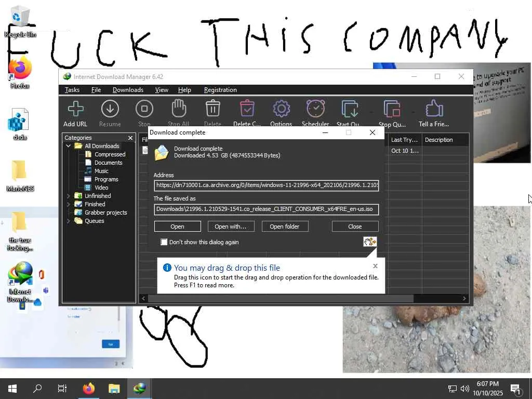Click the Address URL field
This screenshot has height=399, width=532.
(x=267, y=185)
